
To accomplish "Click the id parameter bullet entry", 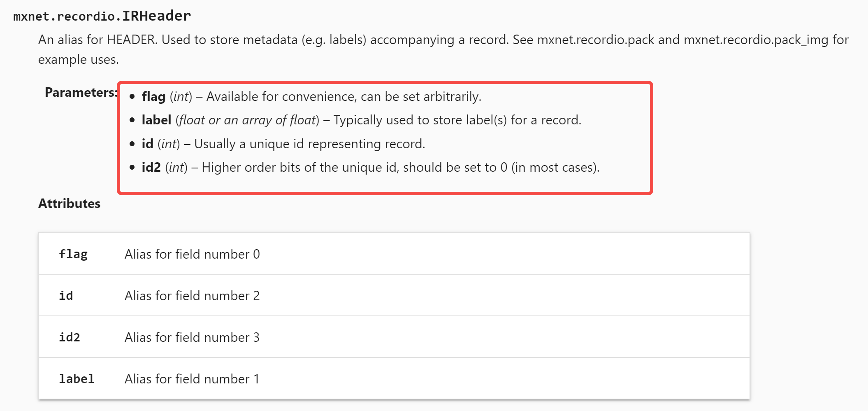I will pos(283,144).
